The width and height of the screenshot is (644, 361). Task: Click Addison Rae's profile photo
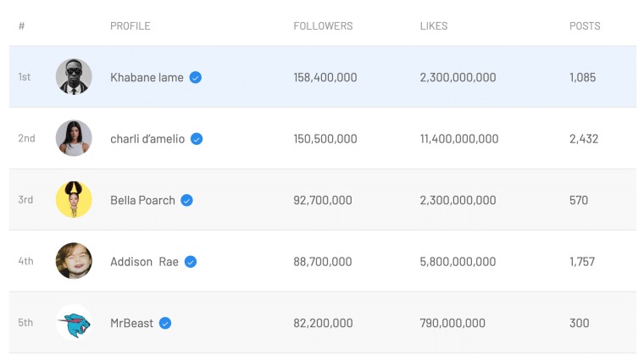pos(74,261)
